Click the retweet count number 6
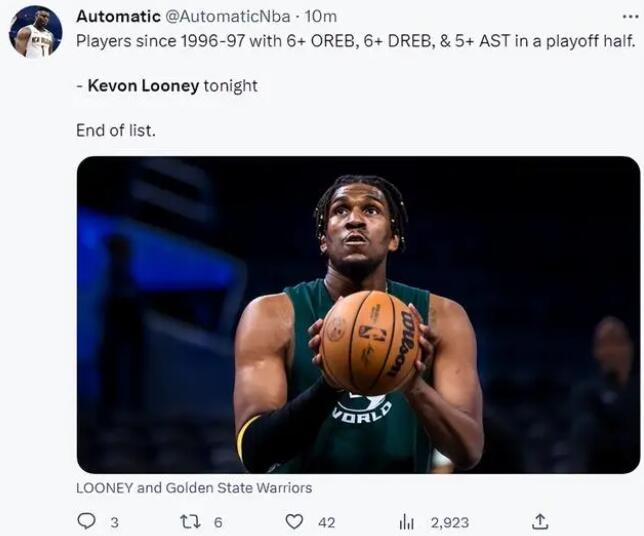Viewport: 644px width, 536px height. [218, 522]
